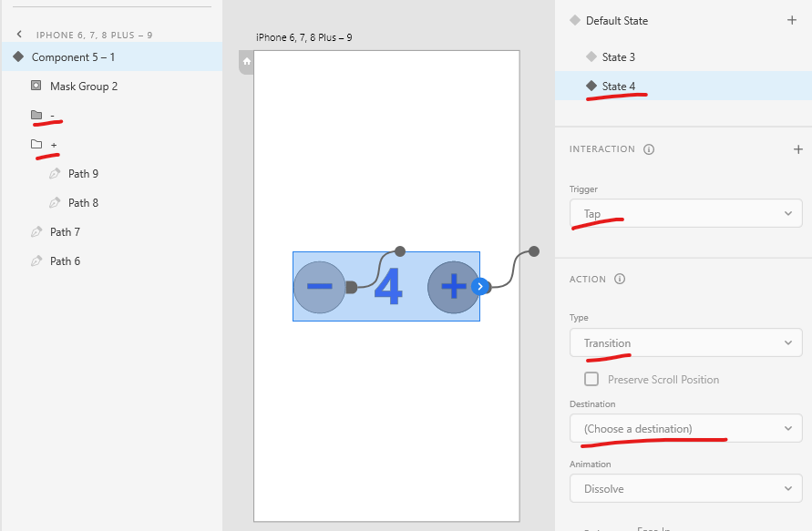The height and width of the screenshot is (531, 812).
Task: Click wire endpoint dot outside the artboard
Action: [534, 251]
